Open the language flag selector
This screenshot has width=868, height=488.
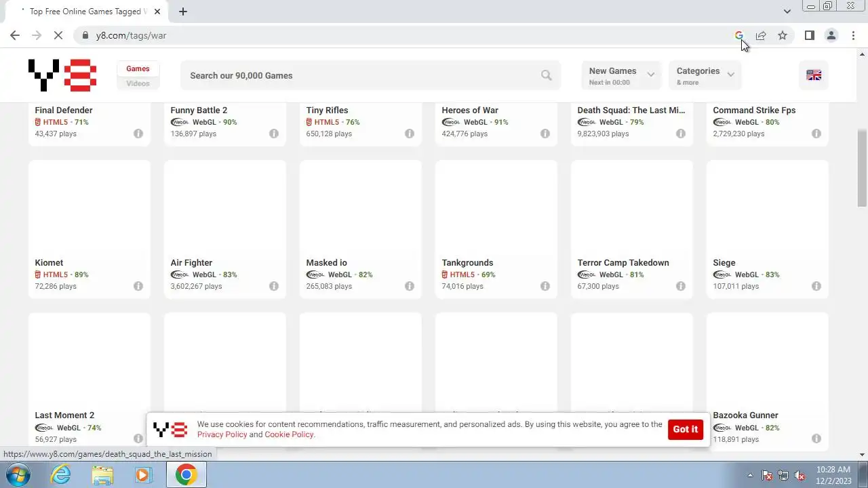click(814, 75)
